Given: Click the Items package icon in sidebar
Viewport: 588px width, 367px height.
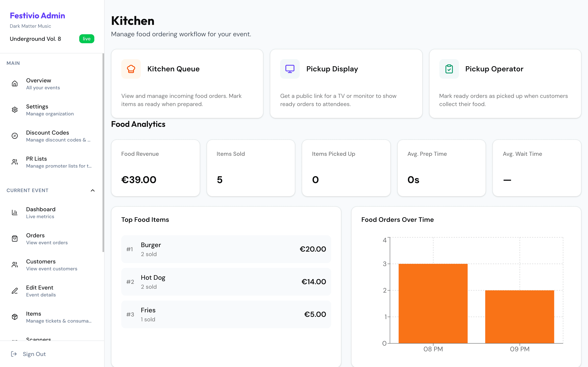Looking at the screenshot, I should (14, 317).
